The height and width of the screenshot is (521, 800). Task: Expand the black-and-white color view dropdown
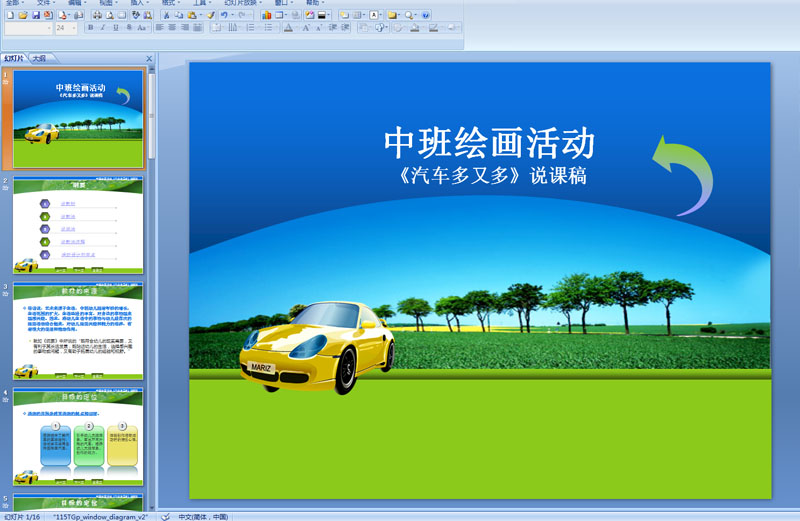(x=329, y=15)
